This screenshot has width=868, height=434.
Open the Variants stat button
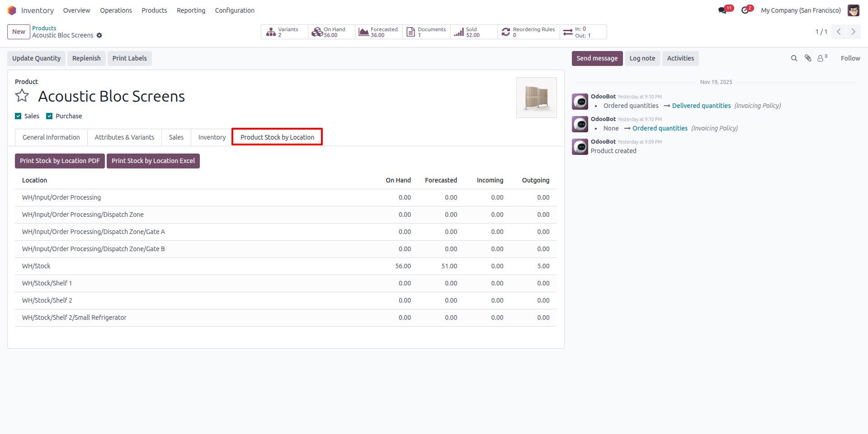[x=284, y=32]
